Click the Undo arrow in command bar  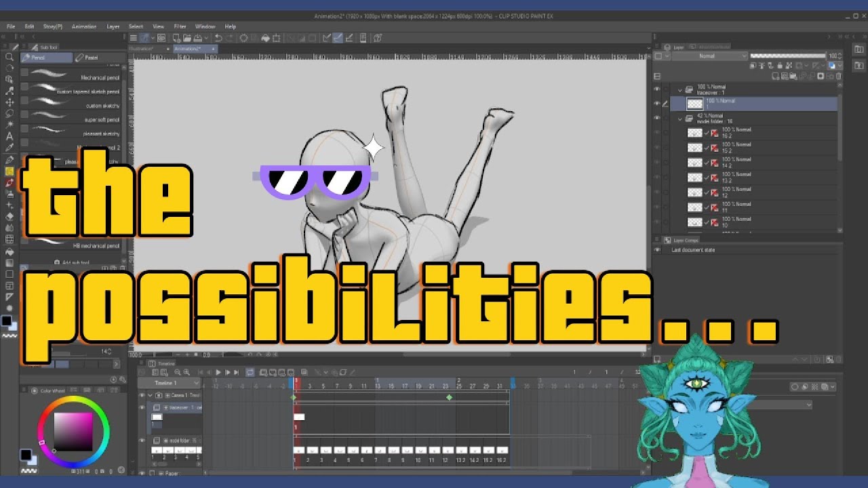click(218, 39)
